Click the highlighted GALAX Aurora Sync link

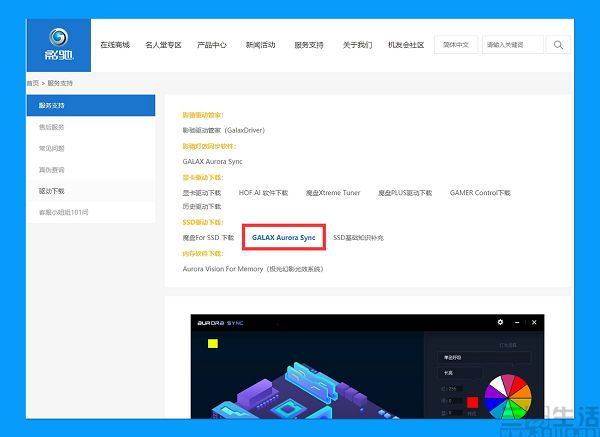[283, 238]
